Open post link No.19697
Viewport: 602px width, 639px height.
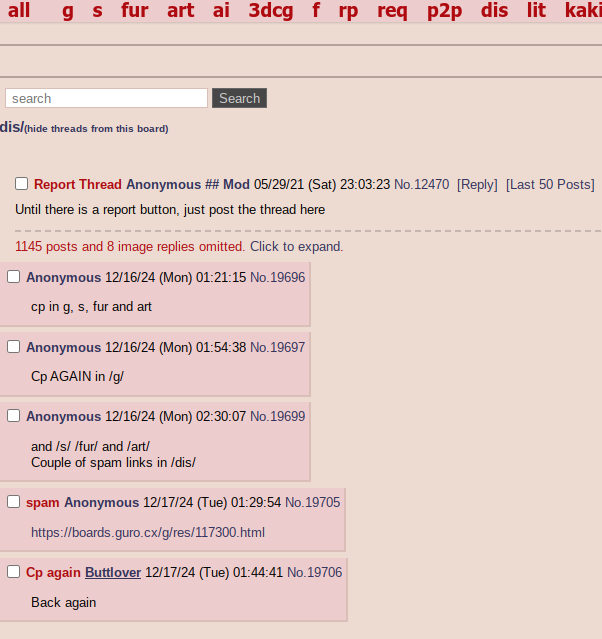click(278, 348)
